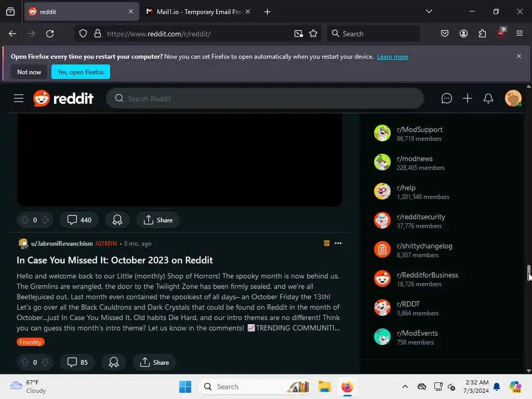Downvote the post with 440 comments
Screen dimensions: 532x399
pyautogui.click(x=45, y=220)
